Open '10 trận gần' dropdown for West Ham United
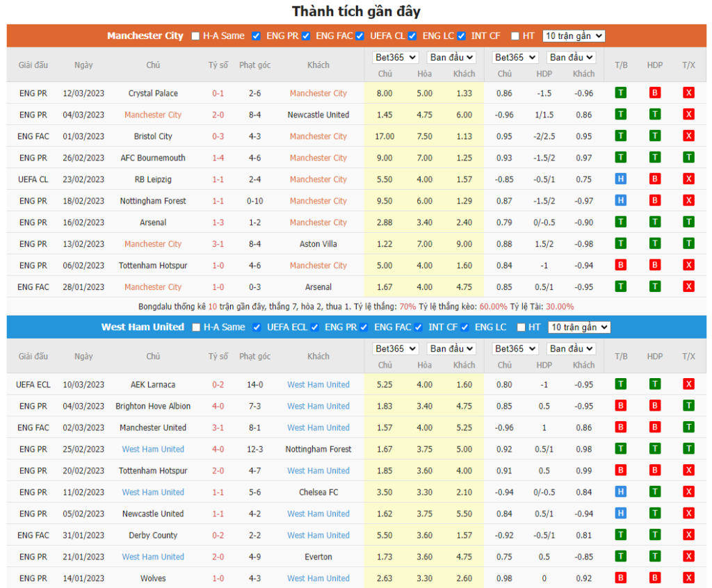The height and width of the screenshot is (588, 712). 579,327
